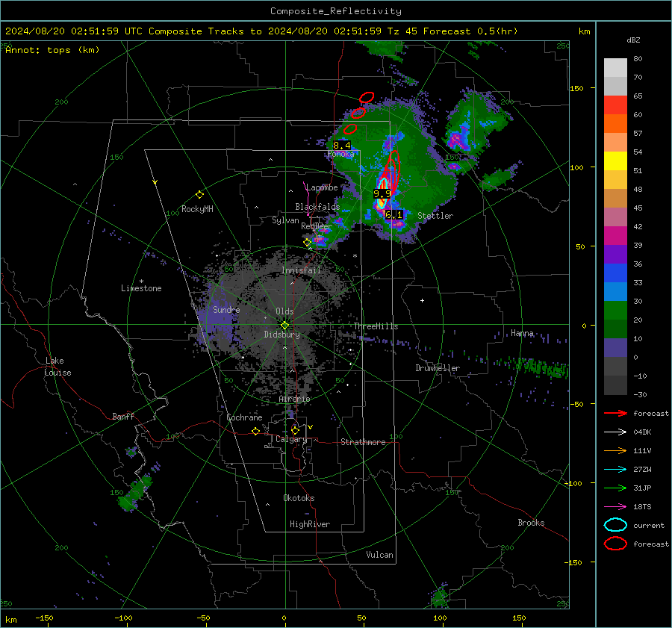Click the yellow diamond marker below RedDeer
672x628 pixels.
coord(307,243)
